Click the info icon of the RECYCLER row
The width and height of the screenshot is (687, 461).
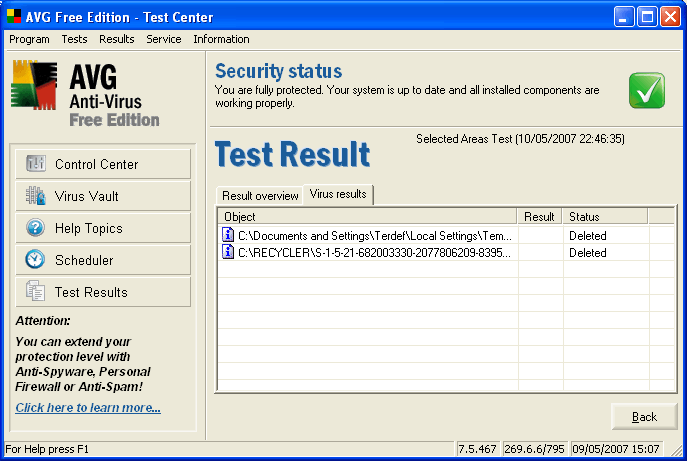pos(228,252)
